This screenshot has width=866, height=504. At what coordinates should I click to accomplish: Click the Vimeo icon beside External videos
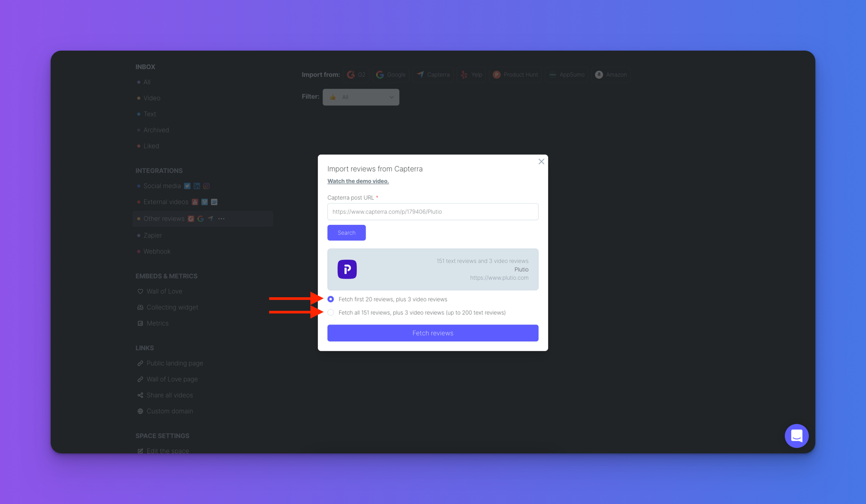pos(204,202)
